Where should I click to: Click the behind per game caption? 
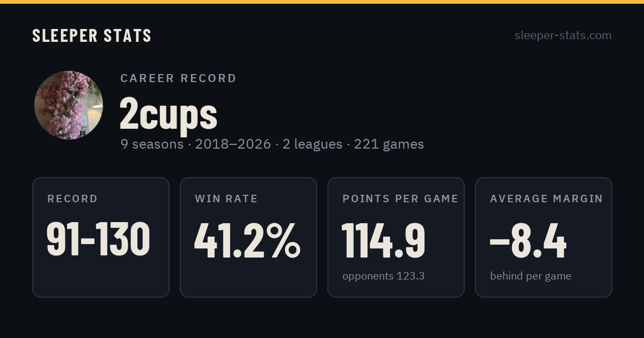[x=531, y=276]
